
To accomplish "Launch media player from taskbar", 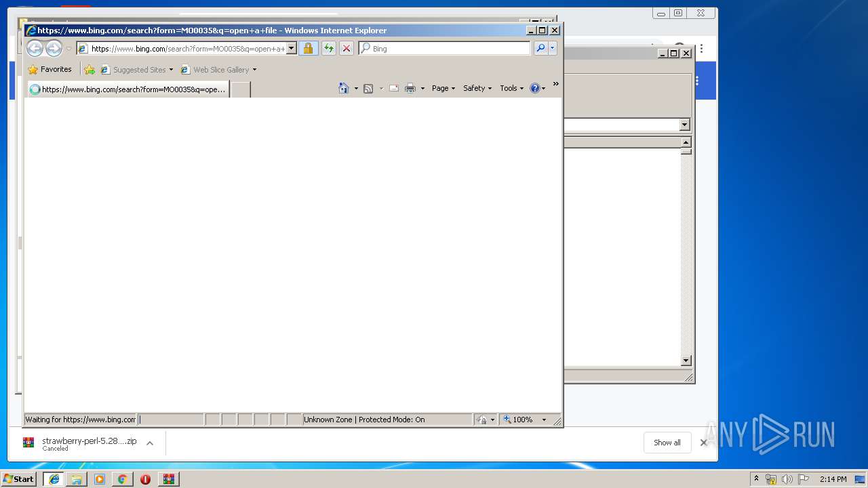I will point(100,479).
